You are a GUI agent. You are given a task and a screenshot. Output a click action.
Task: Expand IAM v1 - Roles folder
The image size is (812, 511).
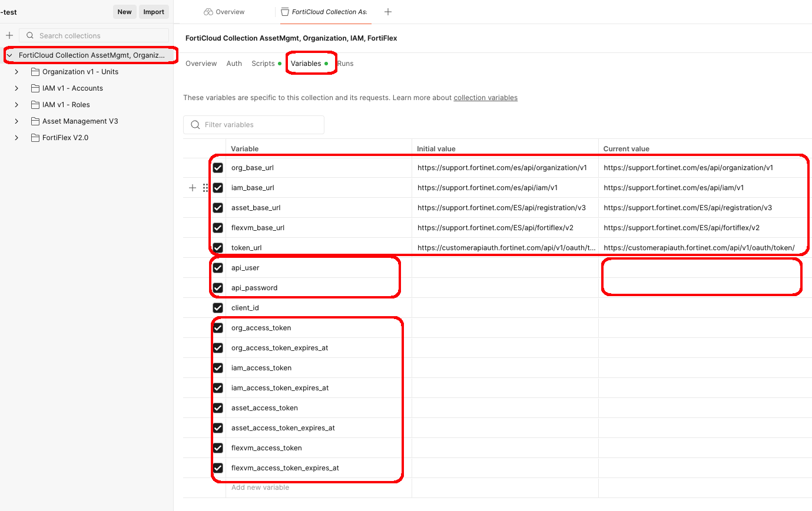(16, 105)
